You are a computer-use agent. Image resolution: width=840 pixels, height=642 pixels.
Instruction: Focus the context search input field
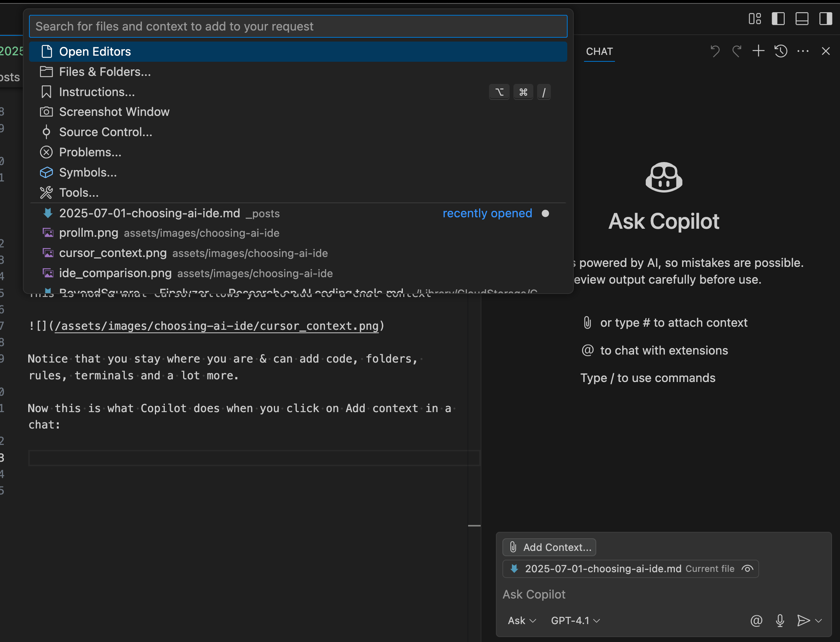click(298, 26)
